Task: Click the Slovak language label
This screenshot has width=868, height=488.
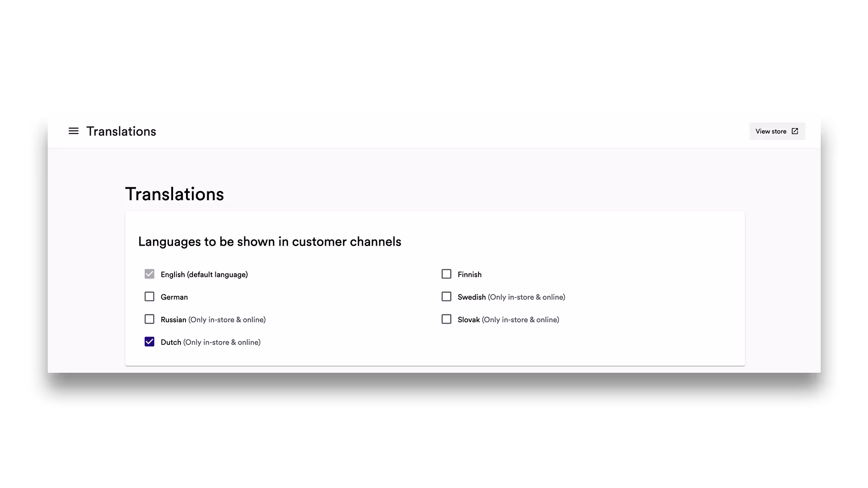Action: tap(468, 320)
